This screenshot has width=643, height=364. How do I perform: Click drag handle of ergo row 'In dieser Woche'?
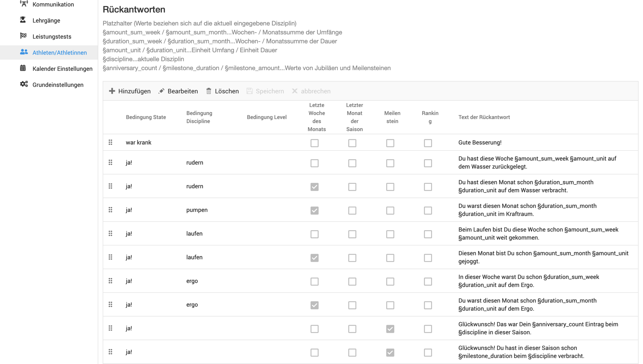pos(110,281)
